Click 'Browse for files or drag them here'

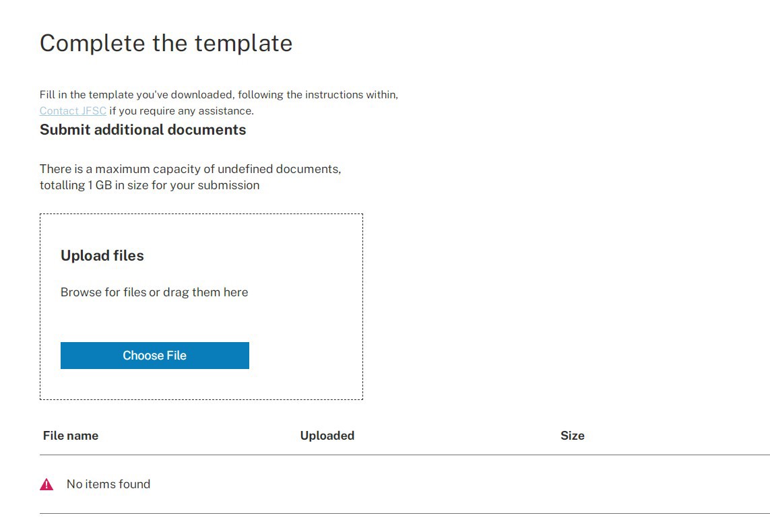pos(154,292)
